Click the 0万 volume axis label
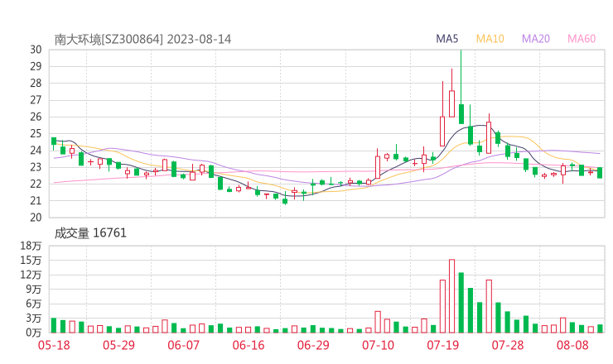 34,333
